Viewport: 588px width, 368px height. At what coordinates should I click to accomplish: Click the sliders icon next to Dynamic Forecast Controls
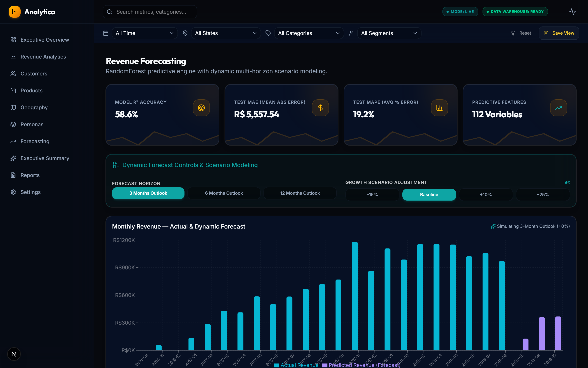click(116, 165)
